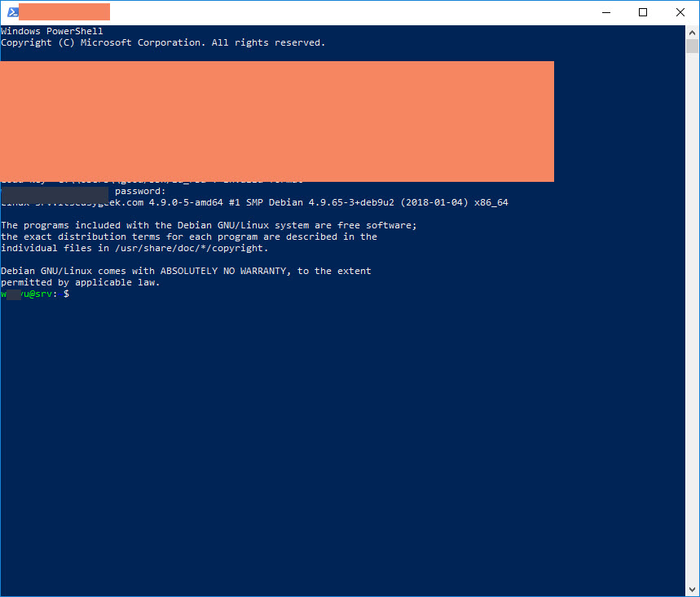Minimize the PowerShell window
The image size is (700, 597).
click(605, 12)
